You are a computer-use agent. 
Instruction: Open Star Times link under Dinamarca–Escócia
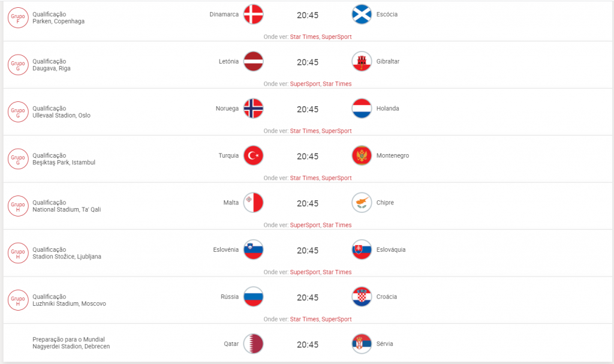click(x=304, y=37)
